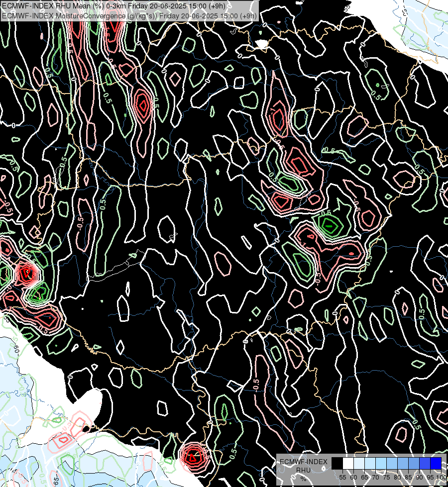Click the MoistureConvergence title line
The height and width of the screenshot is (487, 448).
coord(129,16)
